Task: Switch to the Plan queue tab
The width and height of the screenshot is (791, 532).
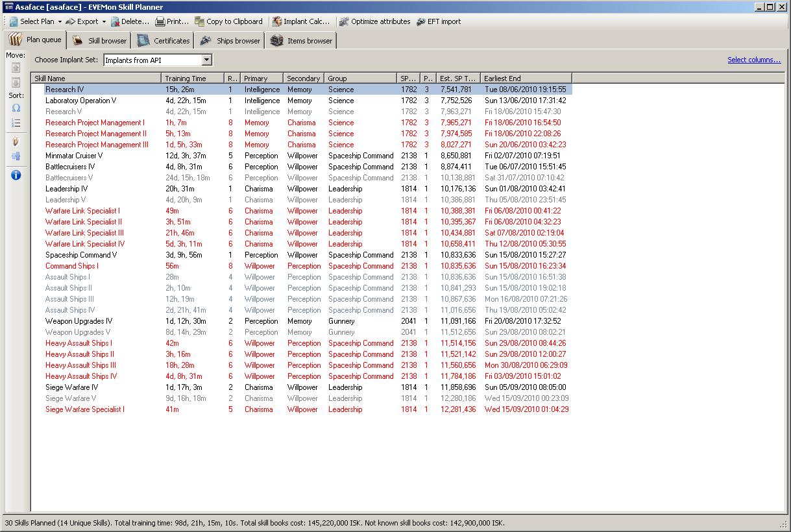Action: [35, 40]
